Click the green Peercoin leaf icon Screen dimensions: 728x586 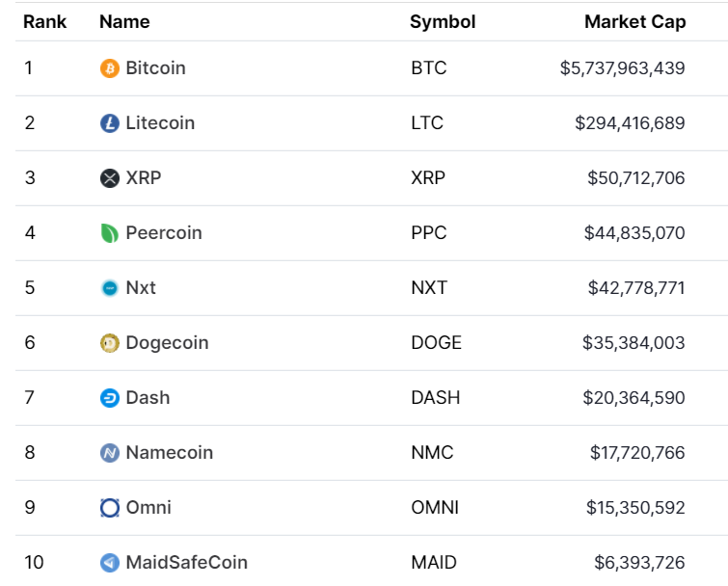[x=110, y=233]
